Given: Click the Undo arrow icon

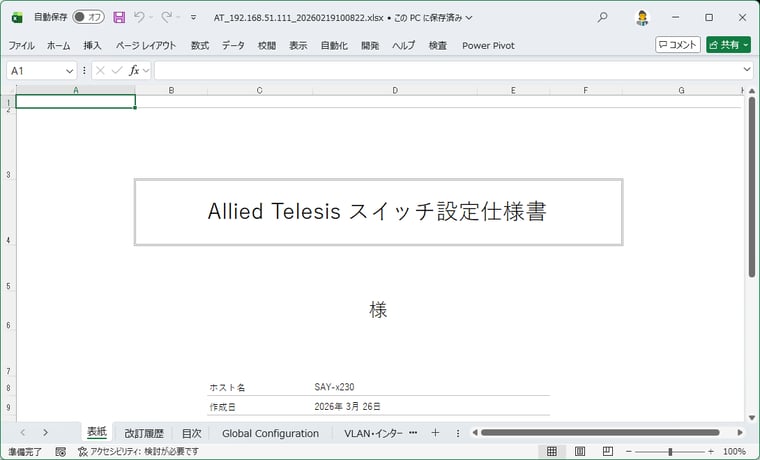Looking at the screenshot, I should tap(139, 17).
